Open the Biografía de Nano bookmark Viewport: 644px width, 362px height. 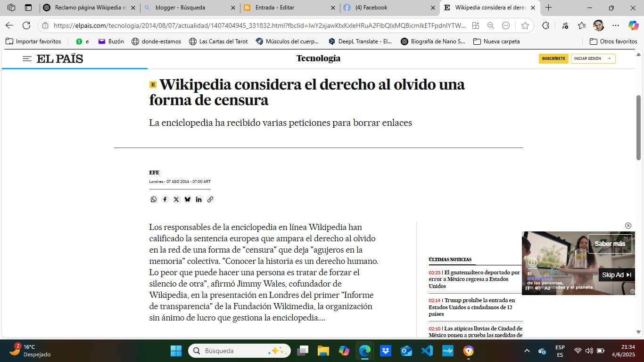point(433,41)
